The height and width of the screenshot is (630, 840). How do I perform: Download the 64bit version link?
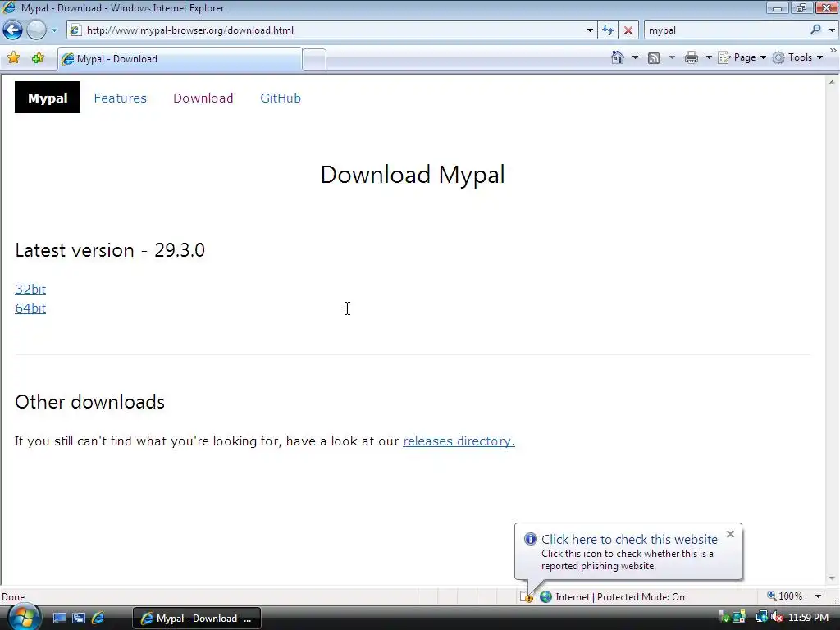pos(30,308)
